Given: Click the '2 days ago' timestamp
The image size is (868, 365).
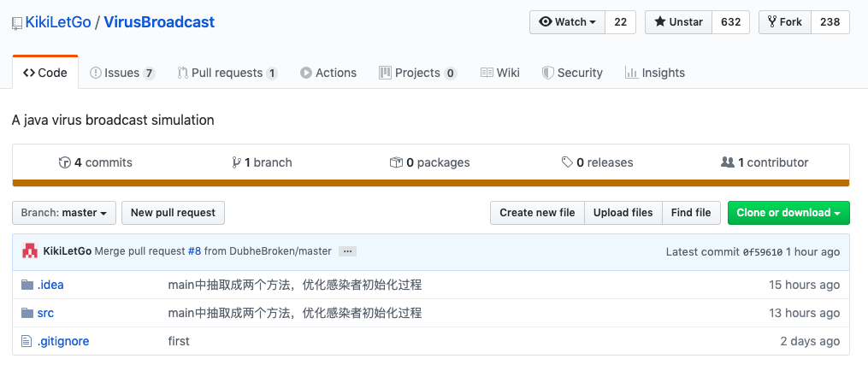Looking at the screenshot, I should (x=810, y=341).
